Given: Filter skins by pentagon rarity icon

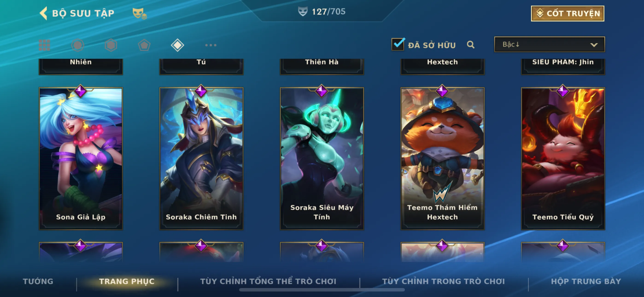Looking at the screenshot, I should point(144,45).
